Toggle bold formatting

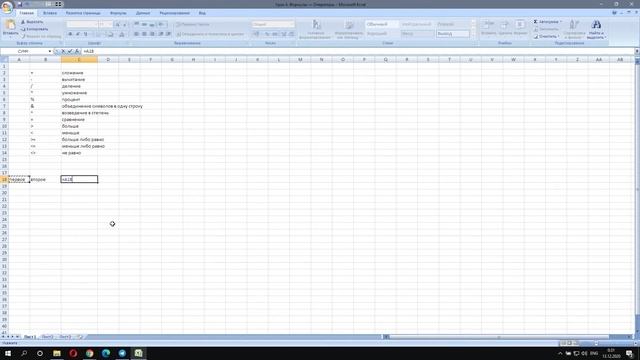70,34
